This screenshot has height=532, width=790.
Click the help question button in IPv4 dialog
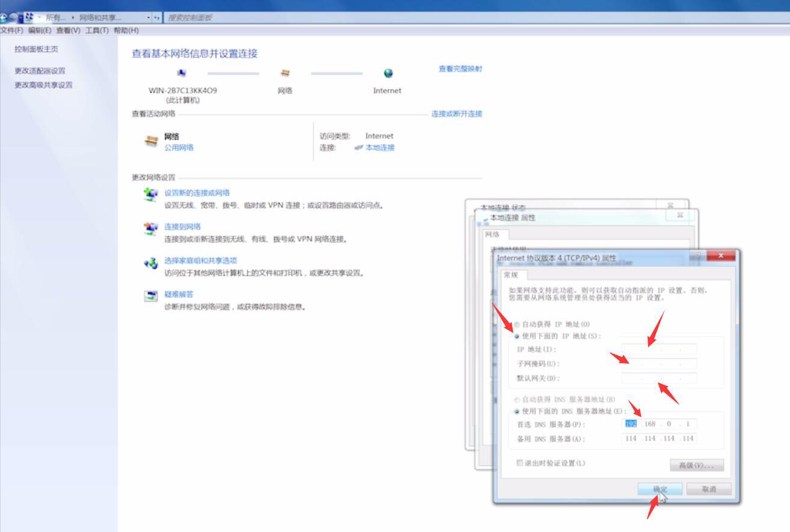point(697,256)
